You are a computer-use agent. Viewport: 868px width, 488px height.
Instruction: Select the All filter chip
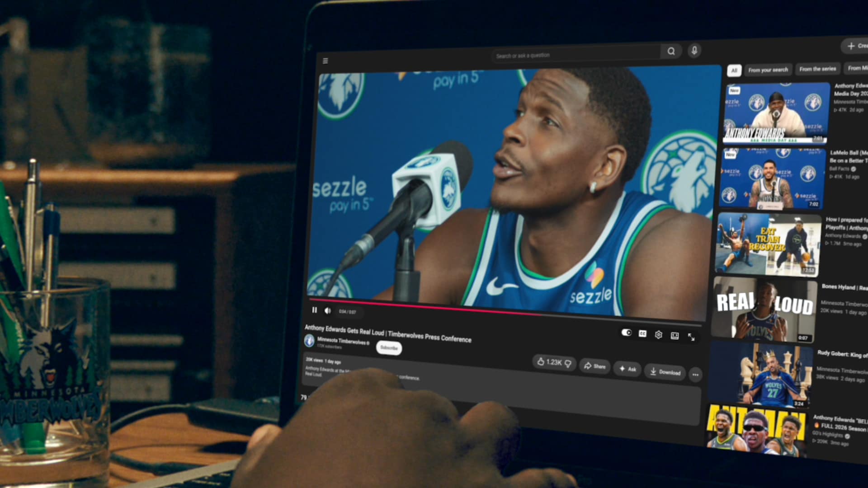tap(734, 70)
